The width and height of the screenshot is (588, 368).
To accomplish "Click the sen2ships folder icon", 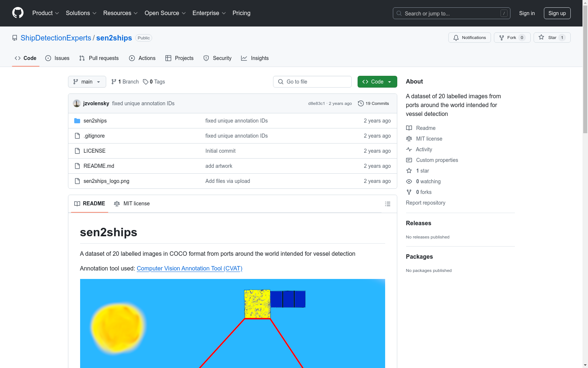I will 77,121.
